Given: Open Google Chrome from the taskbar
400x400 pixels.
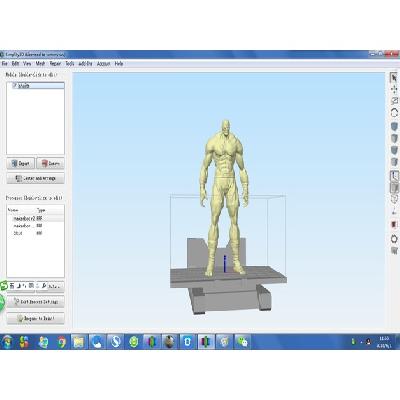Looking at the screenshot, I should [x=61, y=342].
